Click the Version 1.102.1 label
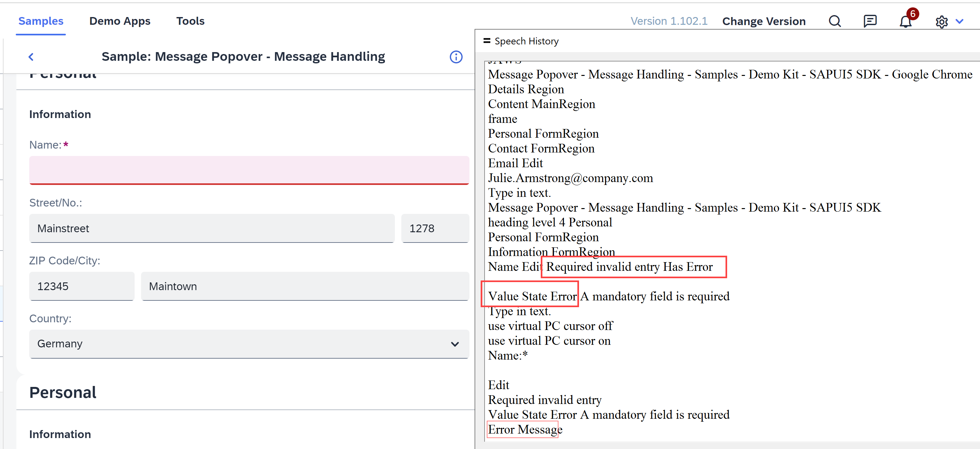Screen dimensions: 980x449 coord(669,21)
